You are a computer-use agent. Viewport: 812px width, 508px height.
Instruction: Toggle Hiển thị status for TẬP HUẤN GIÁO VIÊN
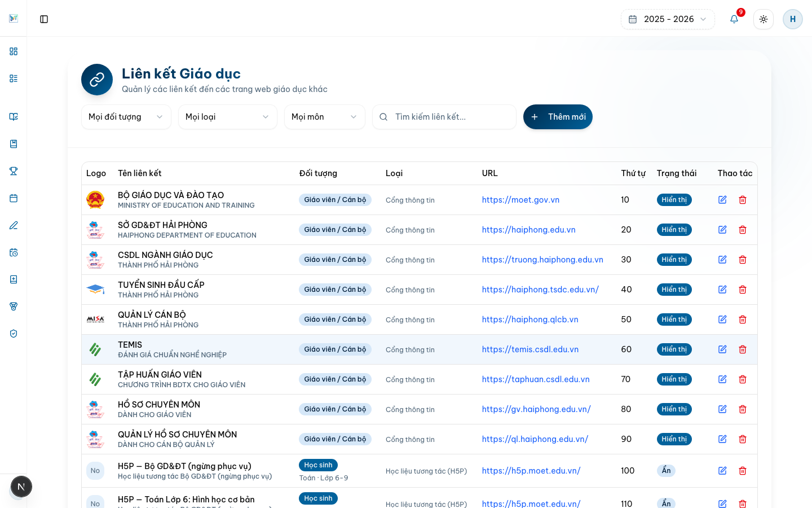coord(674,379)
